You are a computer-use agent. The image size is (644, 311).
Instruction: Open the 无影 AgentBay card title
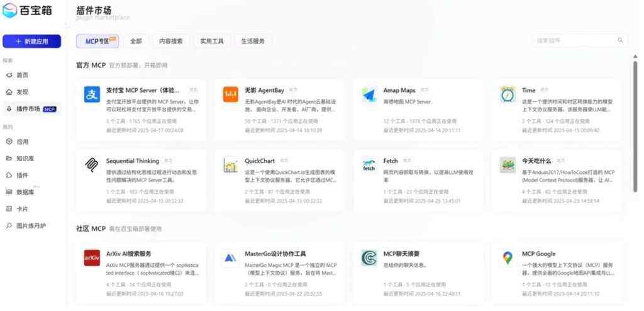click(x=265, y=90)
